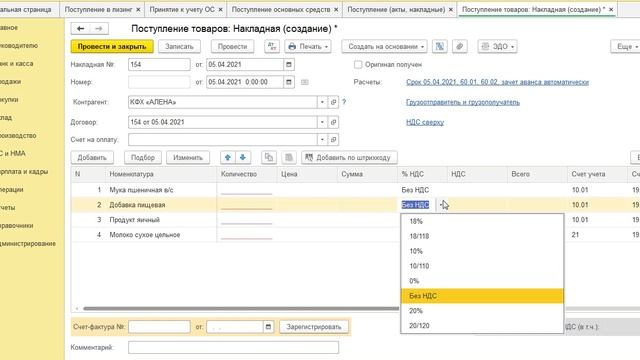Go forward with the right arrow button

(99, 29)
